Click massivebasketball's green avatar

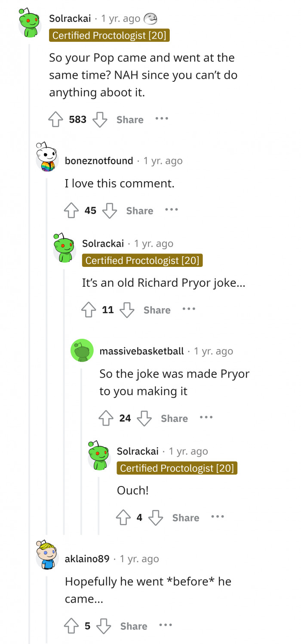(82, 350)
